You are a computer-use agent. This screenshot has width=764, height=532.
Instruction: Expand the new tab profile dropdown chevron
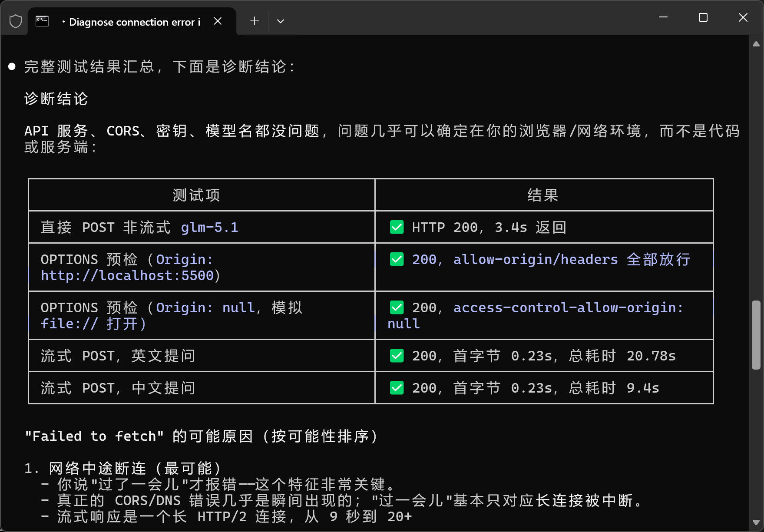coord(281,21)
